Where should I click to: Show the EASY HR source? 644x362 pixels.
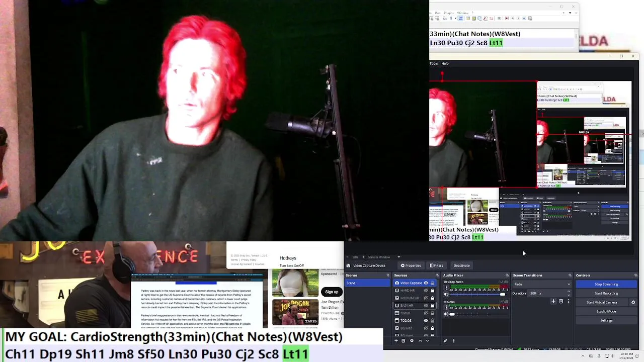[x=426, y=305]
